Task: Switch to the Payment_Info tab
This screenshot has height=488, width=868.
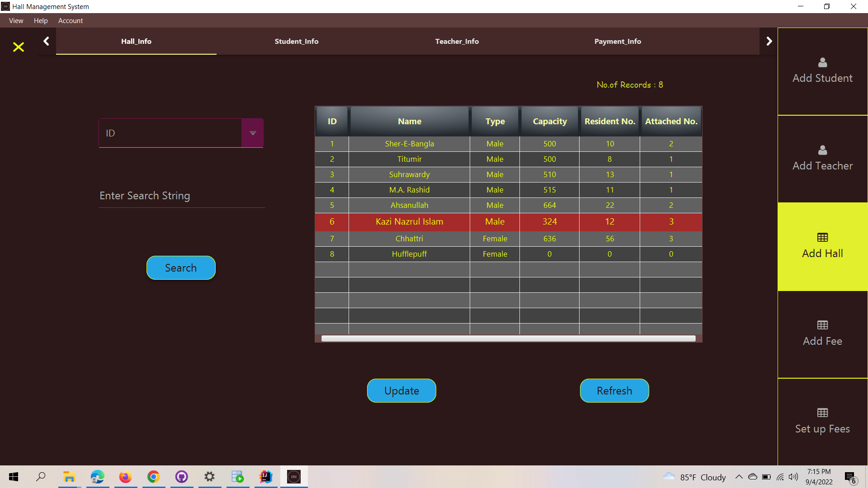Action: [x=618, y=41]
